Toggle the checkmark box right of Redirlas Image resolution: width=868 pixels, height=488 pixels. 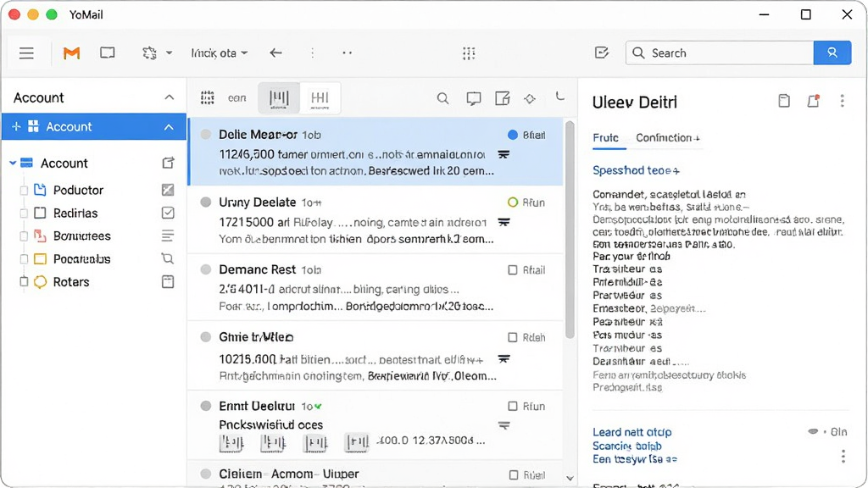tap(168, 213)
